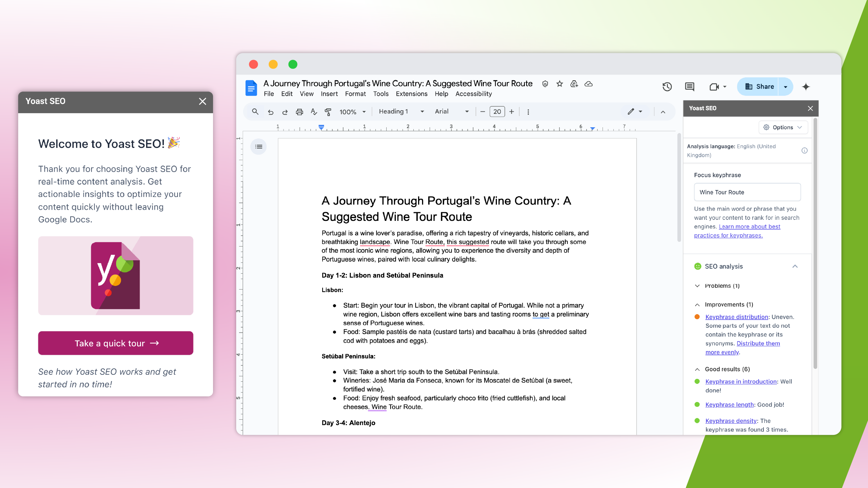Viewport: 868px width, 488px height.
Task: Open the zoom level dropdown
Action: 353,112
